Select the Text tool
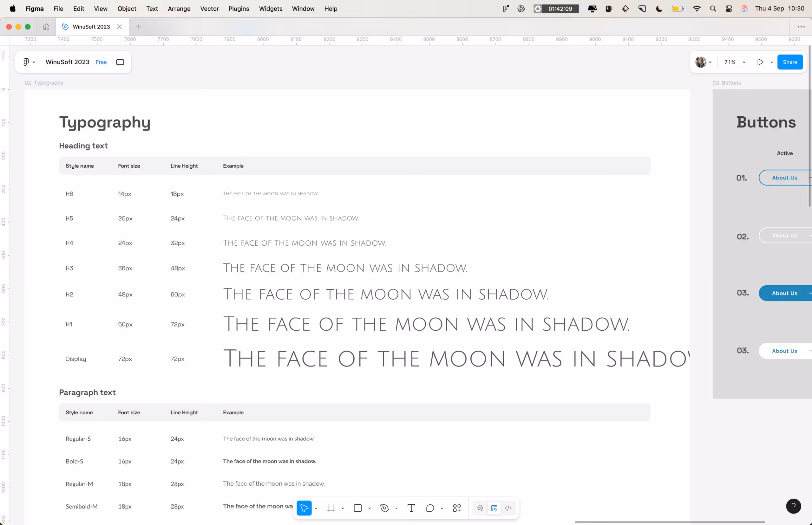 (x=411, y=508)
